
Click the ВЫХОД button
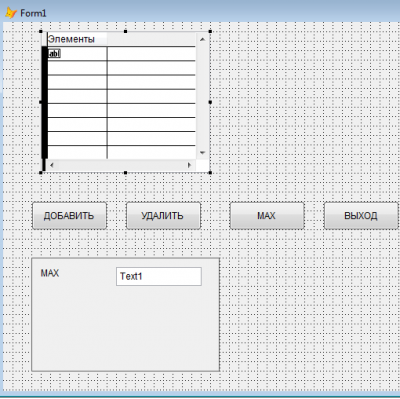[x=361, y=216]
